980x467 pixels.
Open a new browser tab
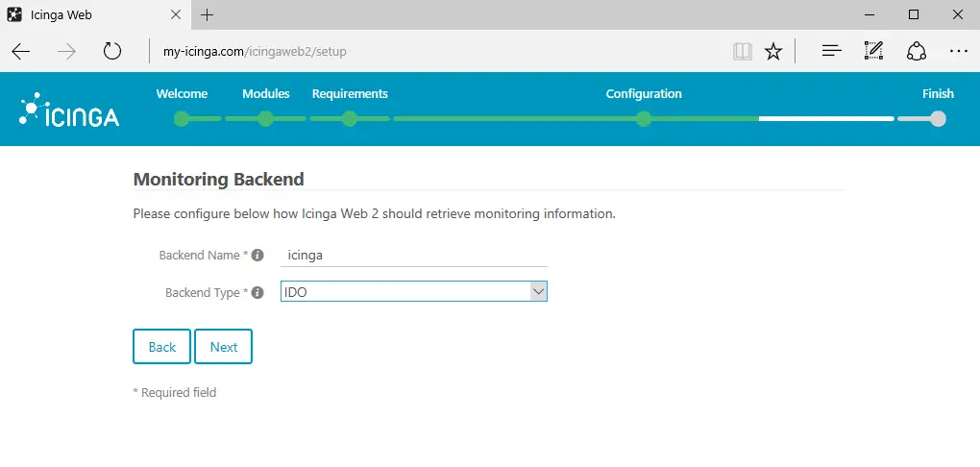(207, 15)
